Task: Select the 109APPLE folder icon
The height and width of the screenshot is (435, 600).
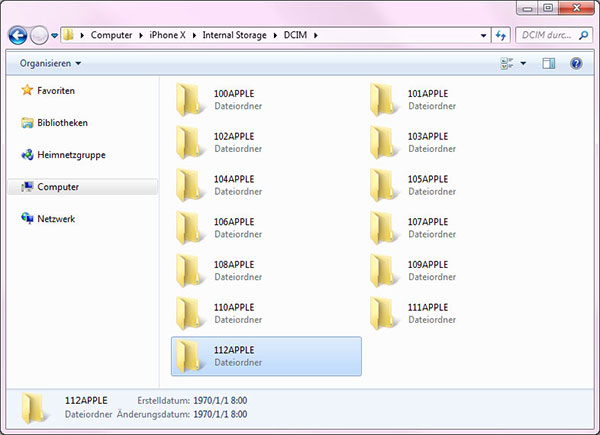Action: click(x=383, y=270)
